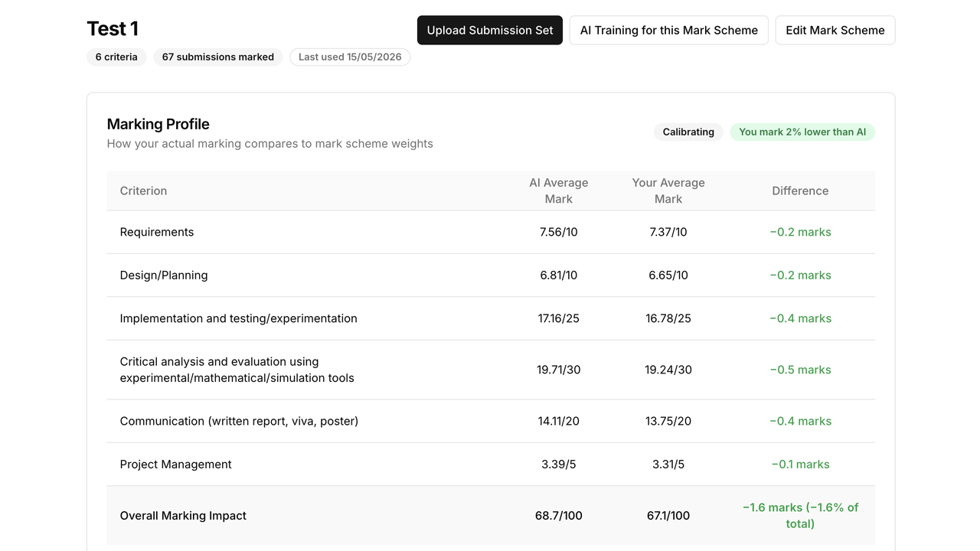
Task: Select the "Critical analysis and evaluation" criterion label
Action: (x=237, y=370)
